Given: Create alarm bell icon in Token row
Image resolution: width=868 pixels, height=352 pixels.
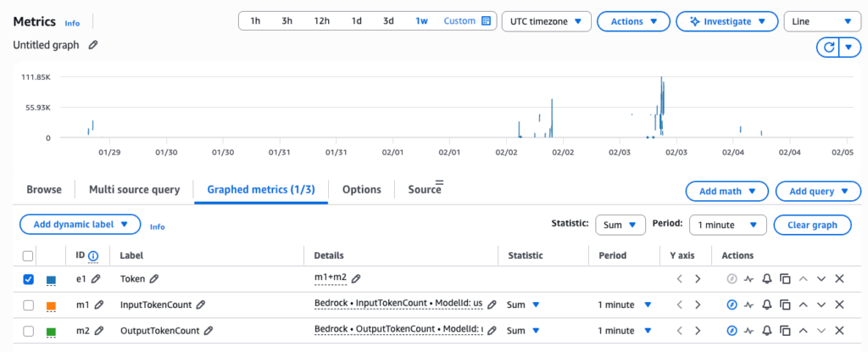Looking at the screenshot, I should coord(766,279).
